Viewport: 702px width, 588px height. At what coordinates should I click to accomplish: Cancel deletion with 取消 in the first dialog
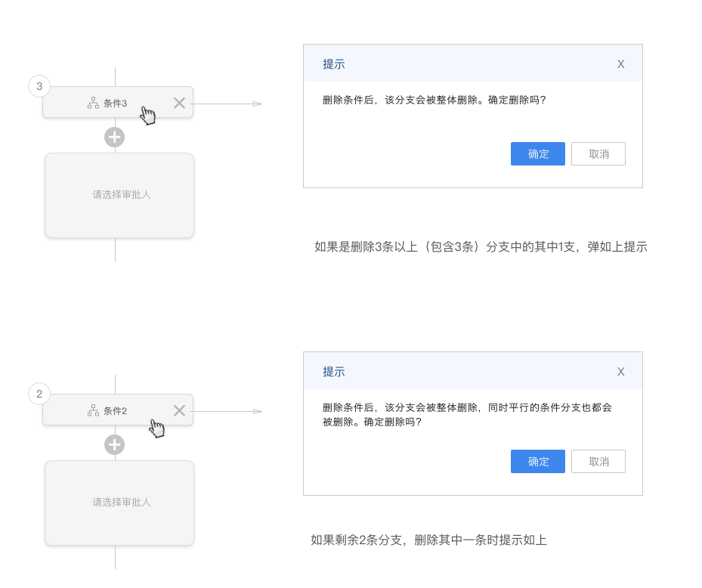pyautogui.click(x=598, y=154)
